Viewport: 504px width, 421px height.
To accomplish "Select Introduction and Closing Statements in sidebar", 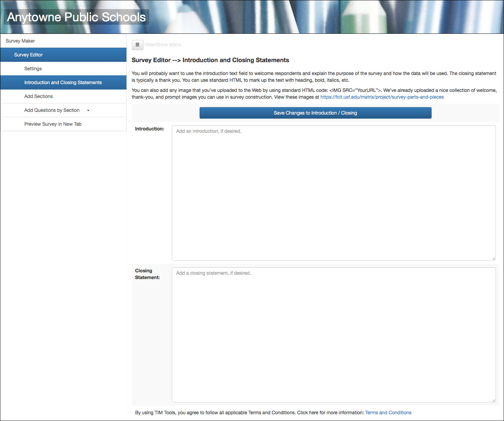I will click(x=63, y=82).
